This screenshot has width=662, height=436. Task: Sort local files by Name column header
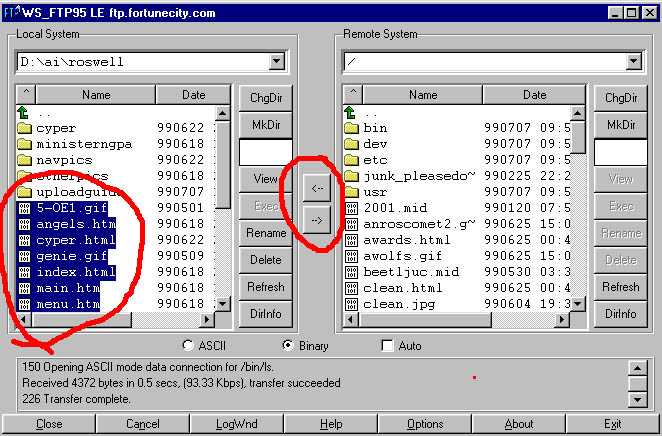point(96,95)
